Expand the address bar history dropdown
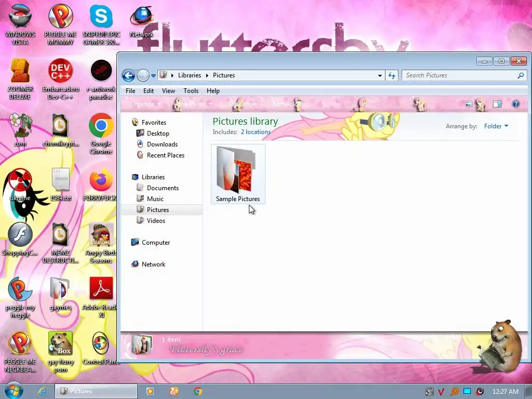The image size is (532, 399). point(380,76)
